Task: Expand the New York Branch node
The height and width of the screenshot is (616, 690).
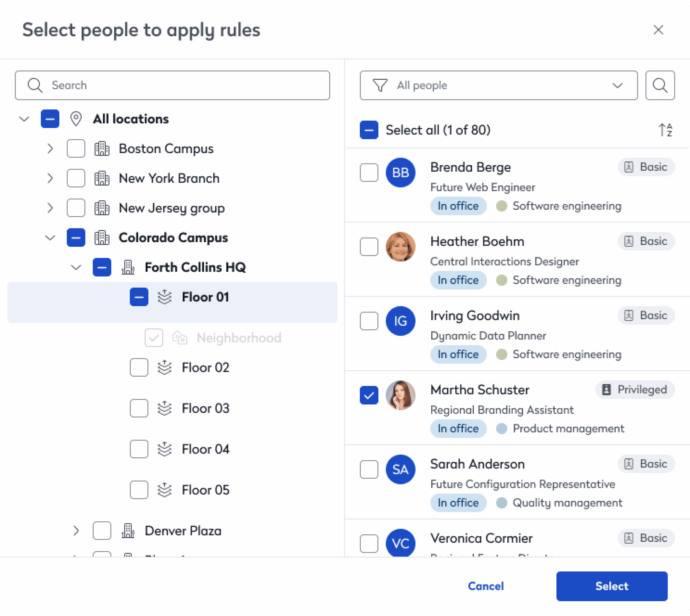Action: tap(50, 178)
